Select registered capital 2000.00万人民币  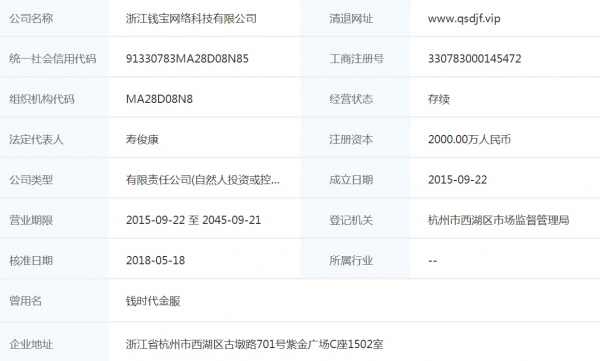[x=470, y=139]
